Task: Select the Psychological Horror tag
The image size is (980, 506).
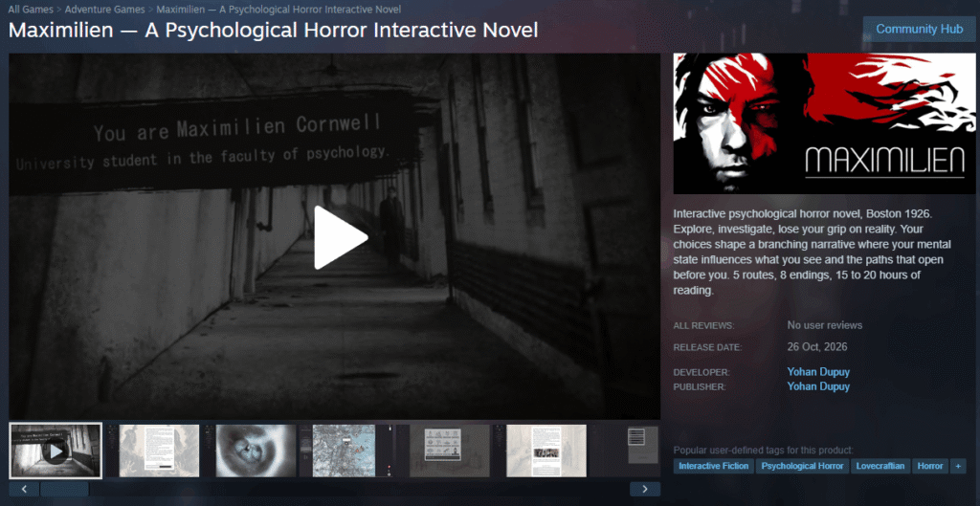Action: [x=803, y=466]
